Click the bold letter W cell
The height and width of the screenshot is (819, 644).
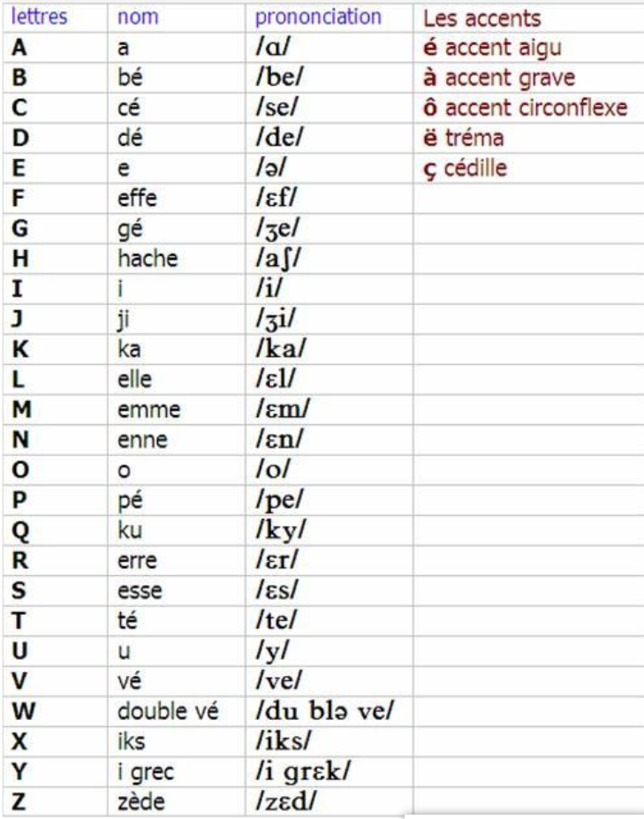click(x=21, y=711)
